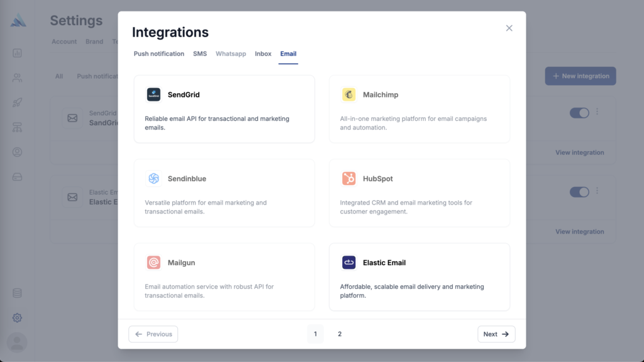Switch to the Push notification tab
Image resolution: width=644 pixels, height=362 pixels.
click(159, 54)
